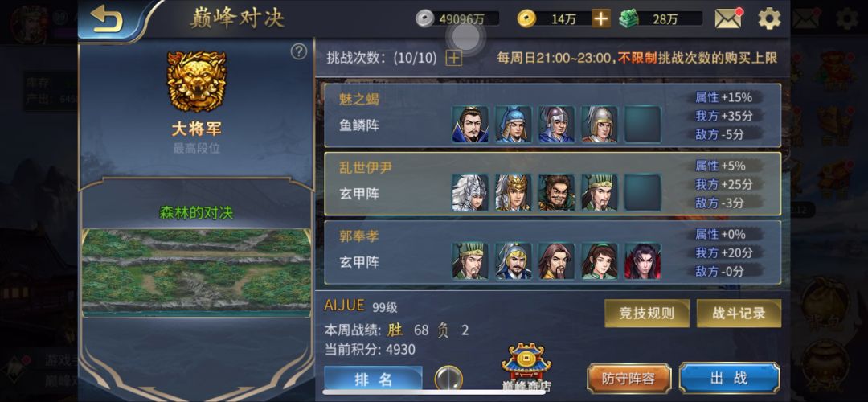Open the mail envelope icon
The width and height of the screenshot is (868, 402).
[728, 18]
